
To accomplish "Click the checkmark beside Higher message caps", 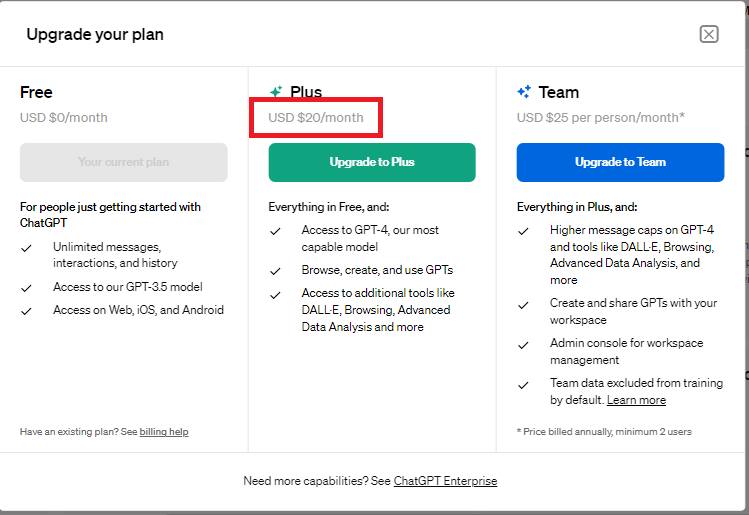I will pos(524,232).
